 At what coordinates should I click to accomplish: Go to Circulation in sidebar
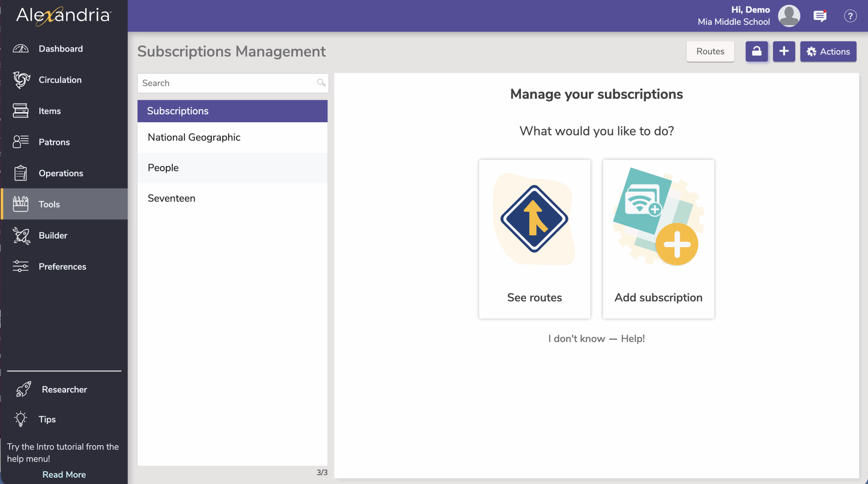point(60,80)
